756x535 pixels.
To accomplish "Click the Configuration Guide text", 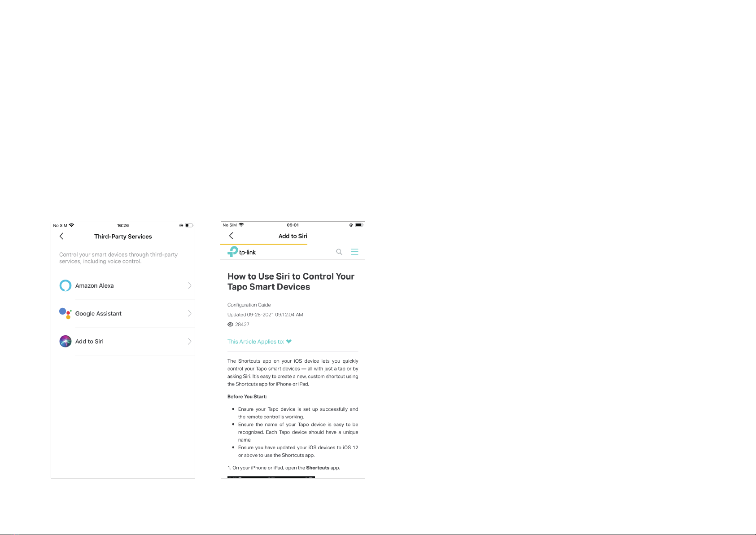I will (x=249, y=305).
